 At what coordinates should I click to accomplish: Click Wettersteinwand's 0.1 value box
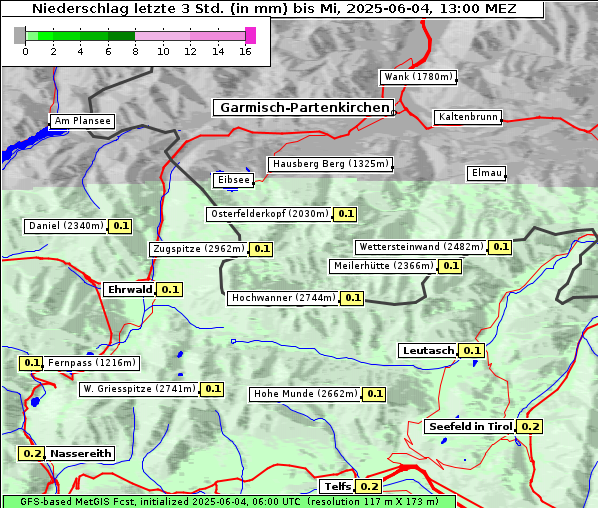pyautogui.click(x=500, y=247)
